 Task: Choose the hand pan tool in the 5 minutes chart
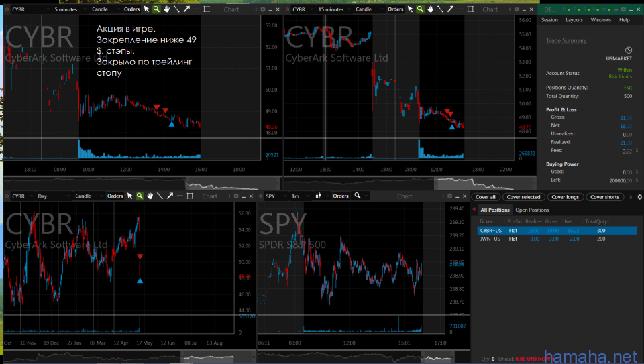click(166, 9)
